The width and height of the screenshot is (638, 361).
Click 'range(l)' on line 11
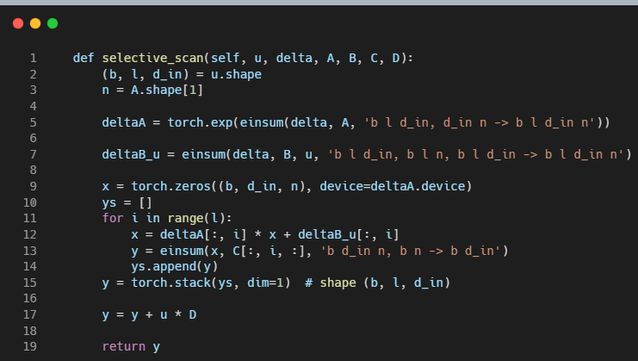(x=196, y=219)
